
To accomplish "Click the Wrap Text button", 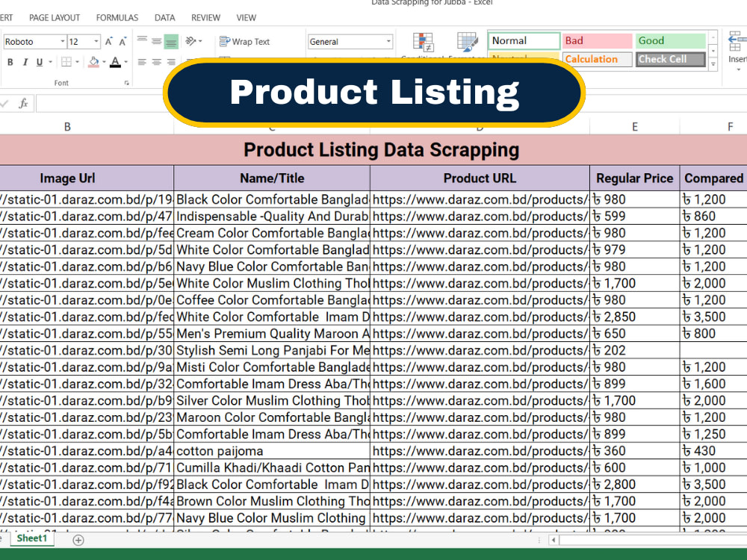I will point(244,41).
